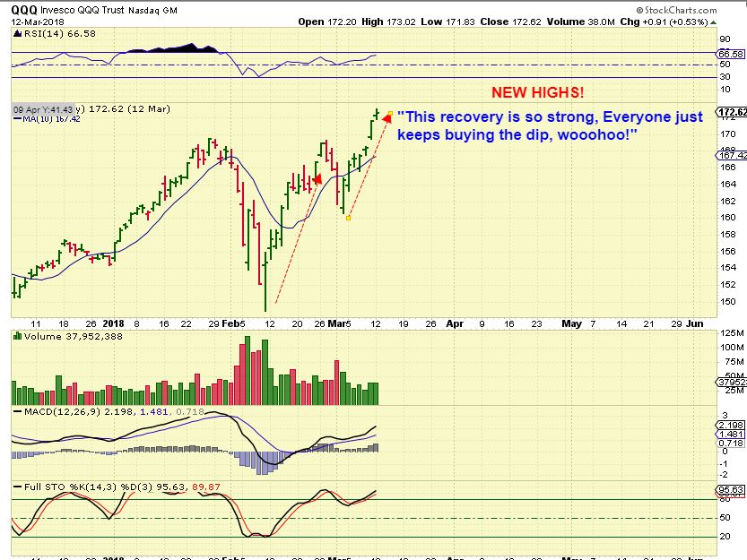Click the QQQ ticker symbol title

(24, 10)
